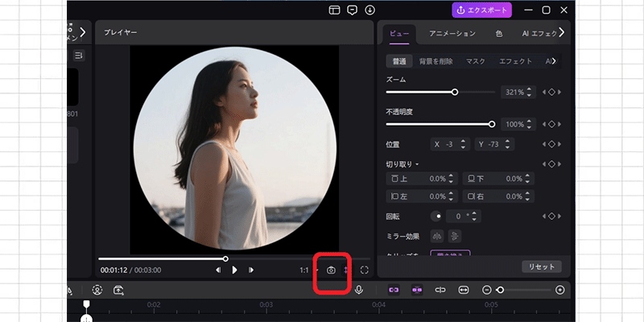Click the 回転 rotation dial
Screen dimensions: 644x322
436,216
